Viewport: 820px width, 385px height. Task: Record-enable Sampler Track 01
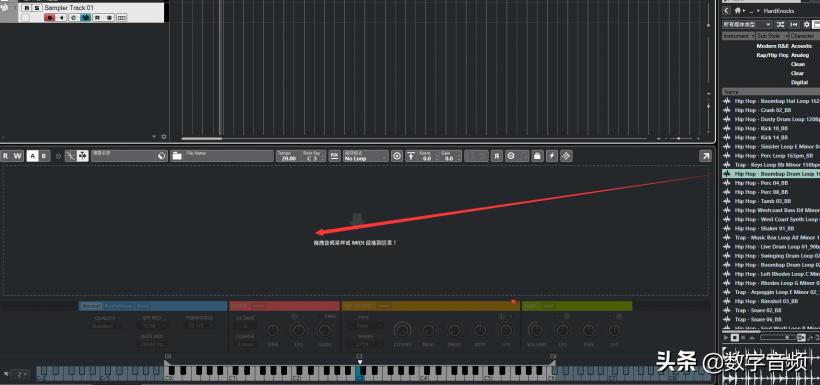[x=50, y=18]
